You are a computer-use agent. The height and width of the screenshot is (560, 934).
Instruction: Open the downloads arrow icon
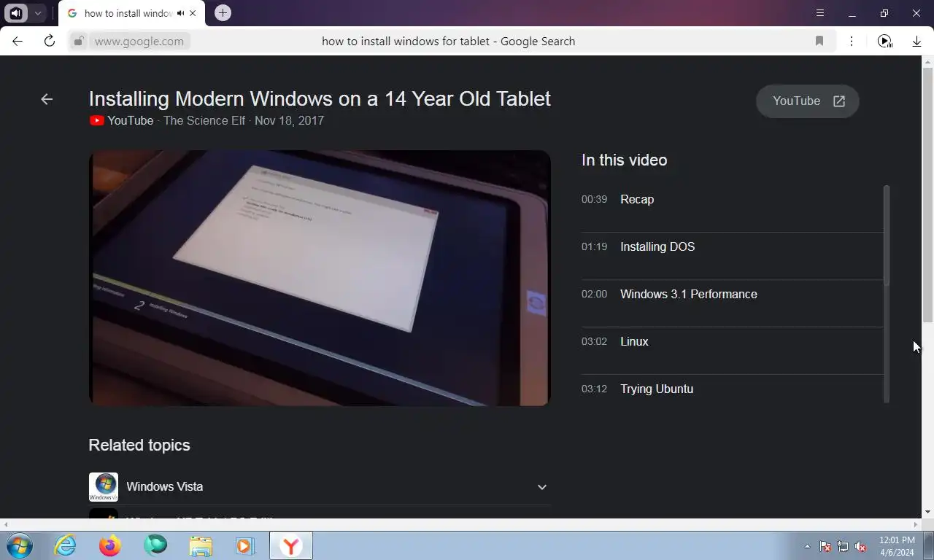(916, 42)
